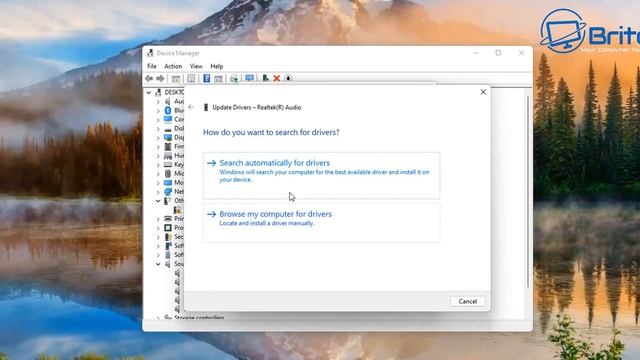
Task: Click the red X uninstall device icon
Action: pos(277,78)
